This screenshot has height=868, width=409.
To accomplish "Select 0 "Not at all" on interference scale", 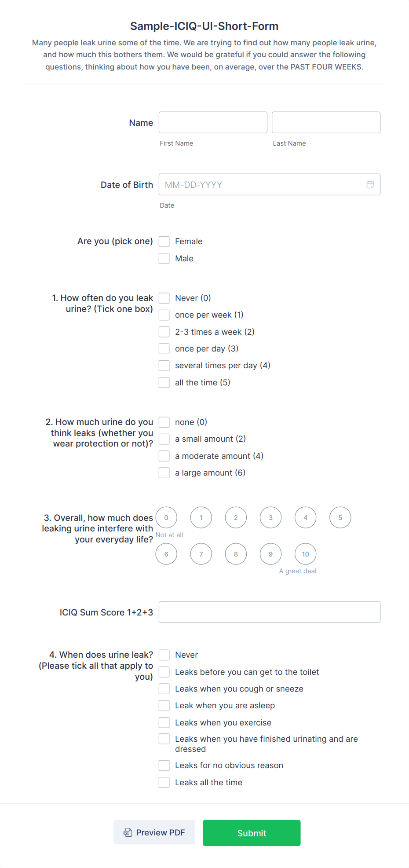I will pyautogui.click(x=166, y=517).
